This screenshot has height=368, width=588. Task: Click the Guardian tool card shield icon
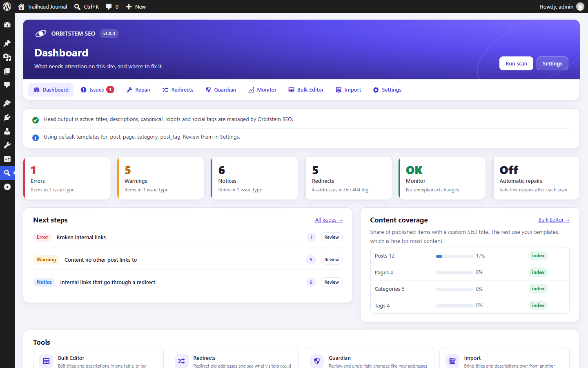(317, 361)
